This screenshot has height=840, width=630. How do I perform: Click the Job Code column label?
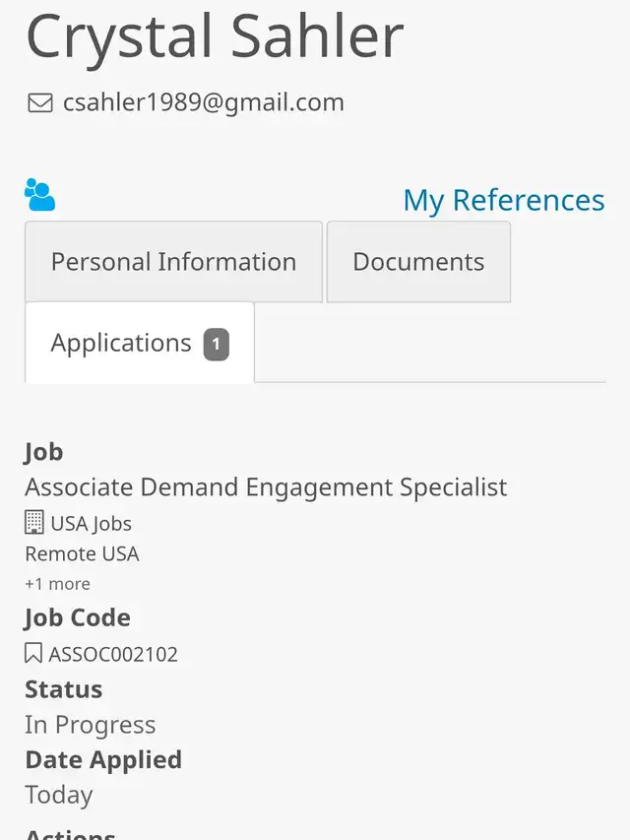click(x=78, y=617)
